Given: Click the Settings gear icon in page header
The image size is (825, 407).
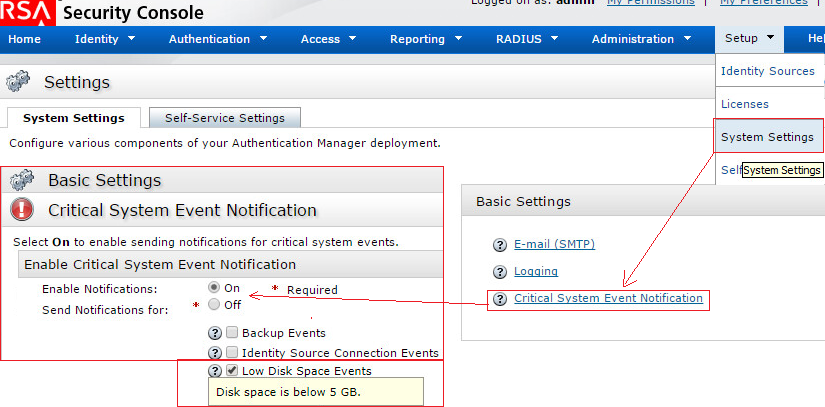Looking at the screenshot, I should pyautogui.click(x=21, y=83).
